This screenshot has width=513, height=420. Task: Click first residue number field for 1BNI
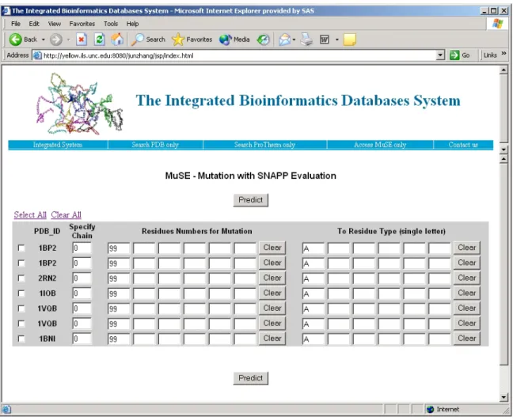pyautogui.click(x=119, y=339)
